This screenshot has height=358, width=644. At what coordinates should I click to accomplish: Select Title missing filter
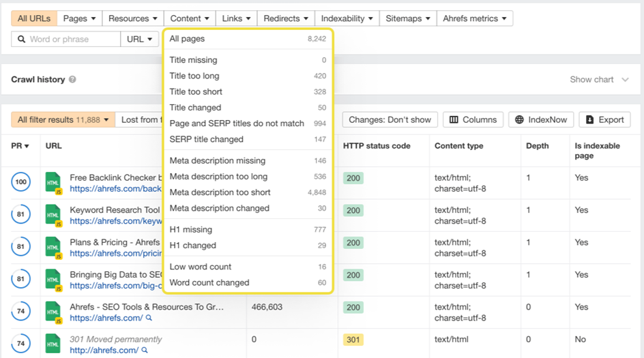click(x=248, y=60)
